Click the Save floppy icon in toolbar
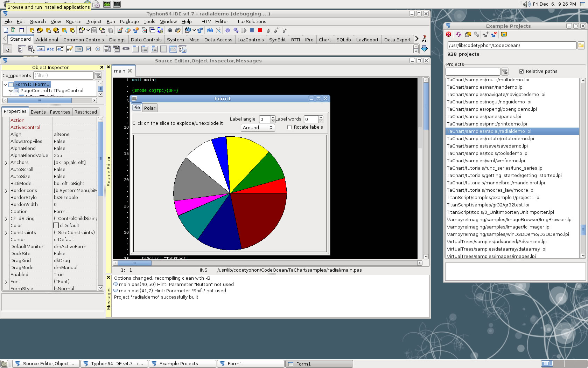The height and width of the screenshot is (368, 588). (94, 30)
